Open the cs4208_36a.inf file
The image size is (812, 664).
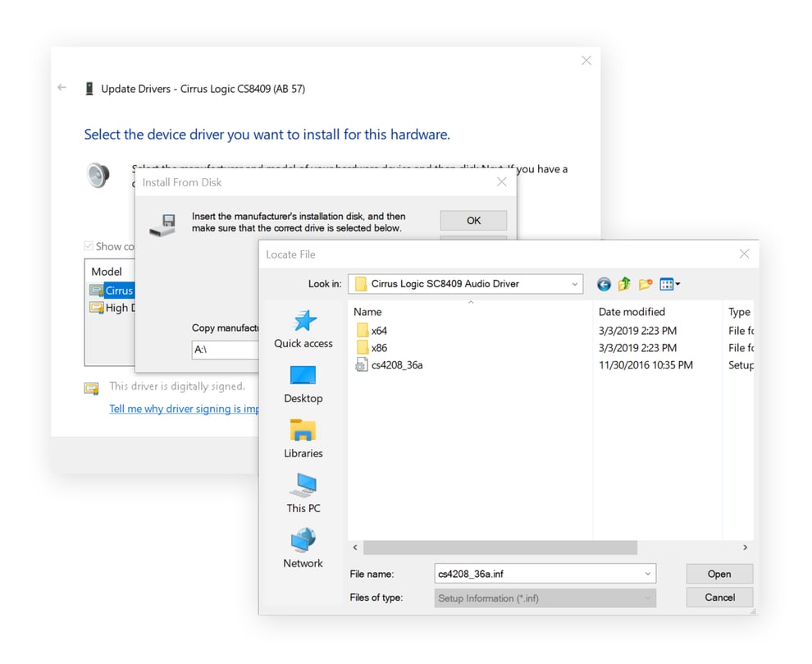point(399,365)
